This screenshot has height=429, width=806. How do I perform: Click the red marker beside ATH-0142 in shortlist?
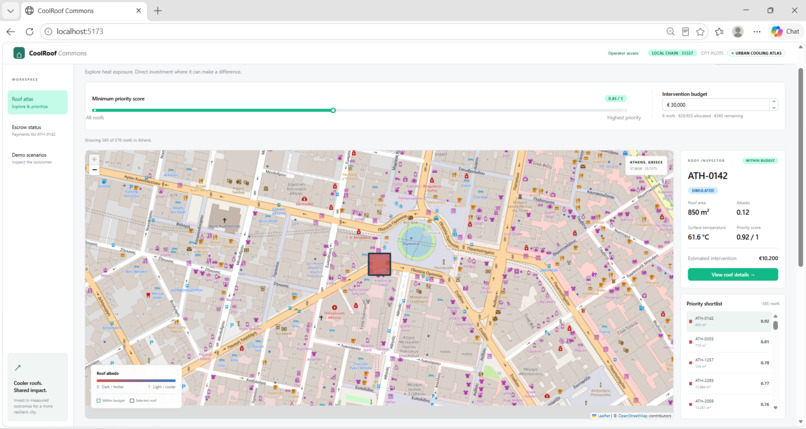pyautogui.click(x=690, y=321)
